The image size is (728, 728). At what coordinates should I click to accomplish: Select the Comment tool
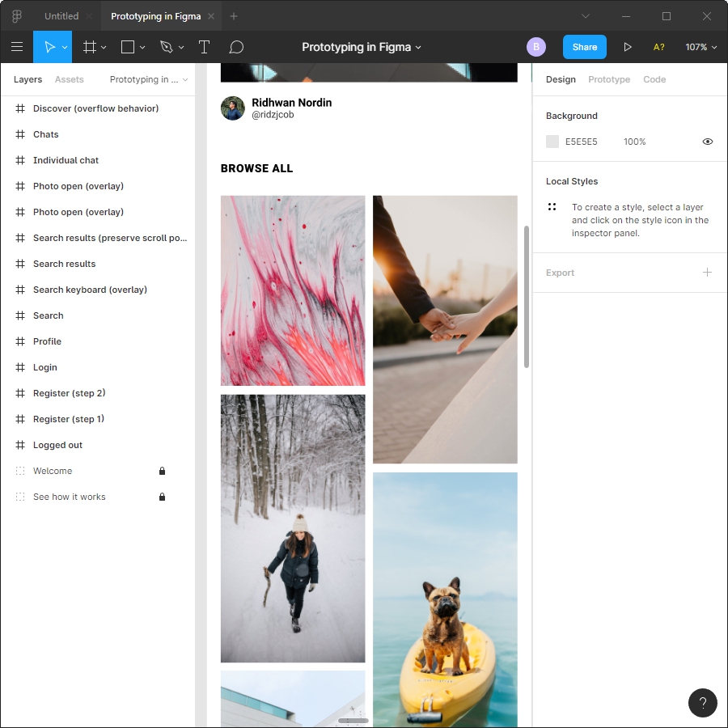pyautogui.click(x=236, y=47)
